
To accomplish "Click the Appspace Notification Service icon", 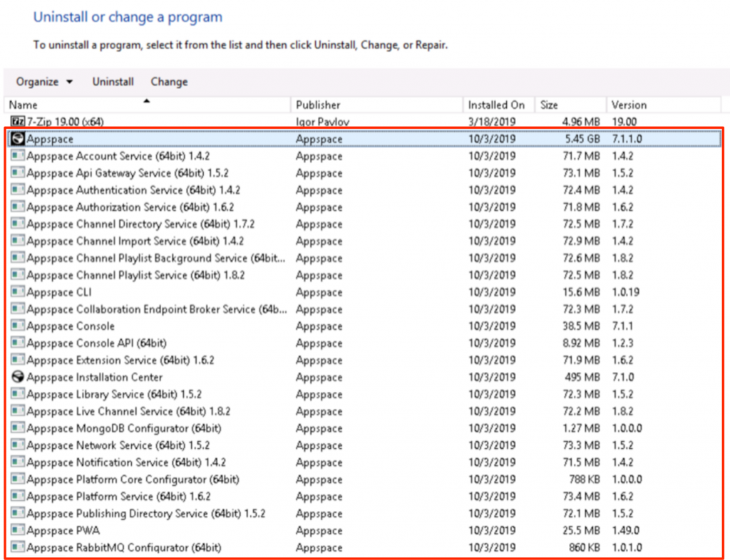I will click(x=18, y=462).
